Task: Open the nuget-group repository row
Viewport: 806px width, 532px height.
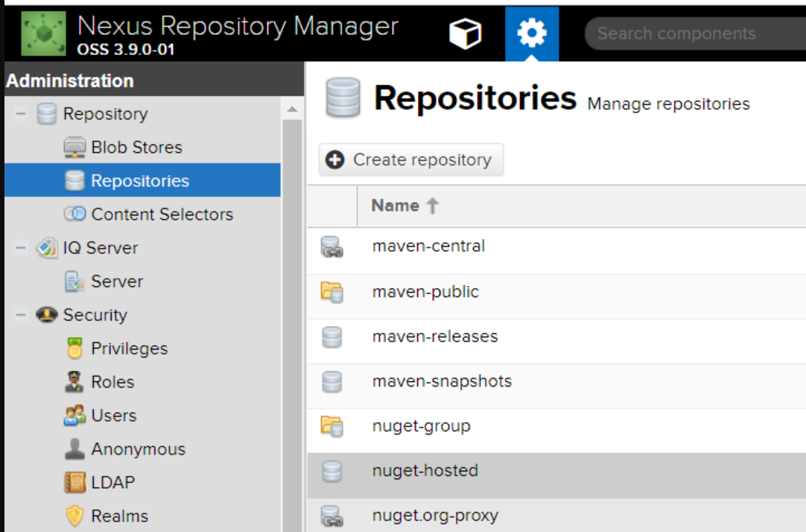Action: (556, 431)
